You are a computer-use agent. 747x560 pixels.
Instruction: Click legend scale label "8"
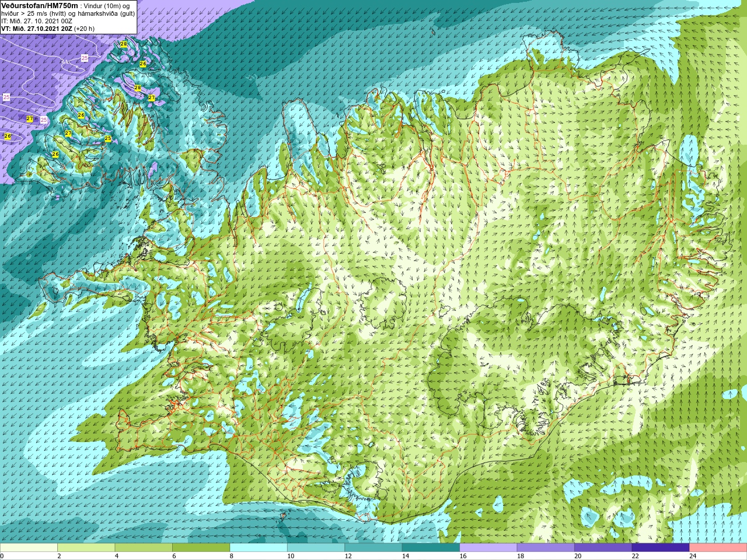pos(232,556)
